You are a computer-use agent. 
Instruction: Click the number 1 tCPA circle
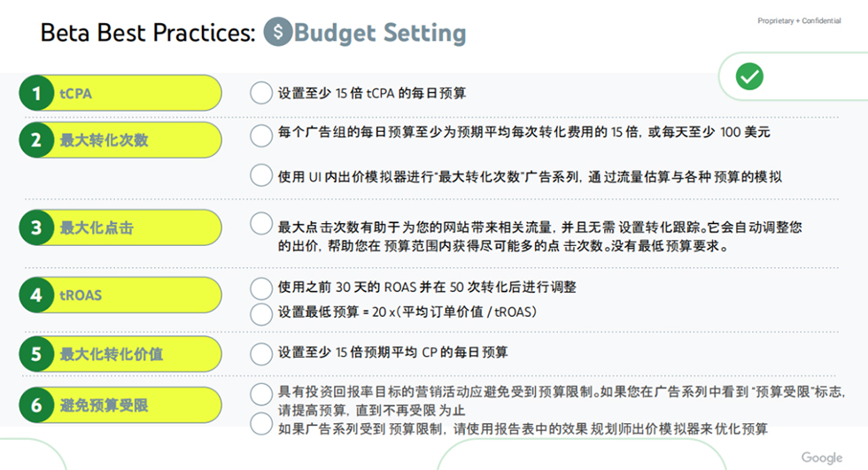coord(36,93)
